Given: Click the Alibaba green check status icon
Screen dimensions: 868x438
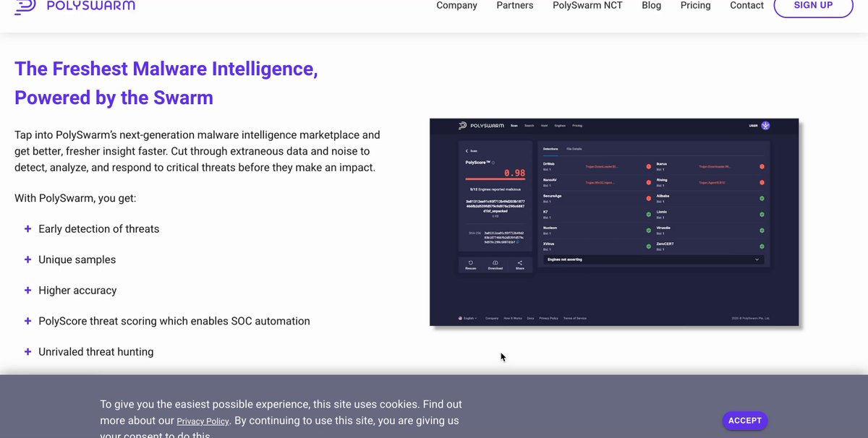Looking at the screenshot, I should pos(762,198).
